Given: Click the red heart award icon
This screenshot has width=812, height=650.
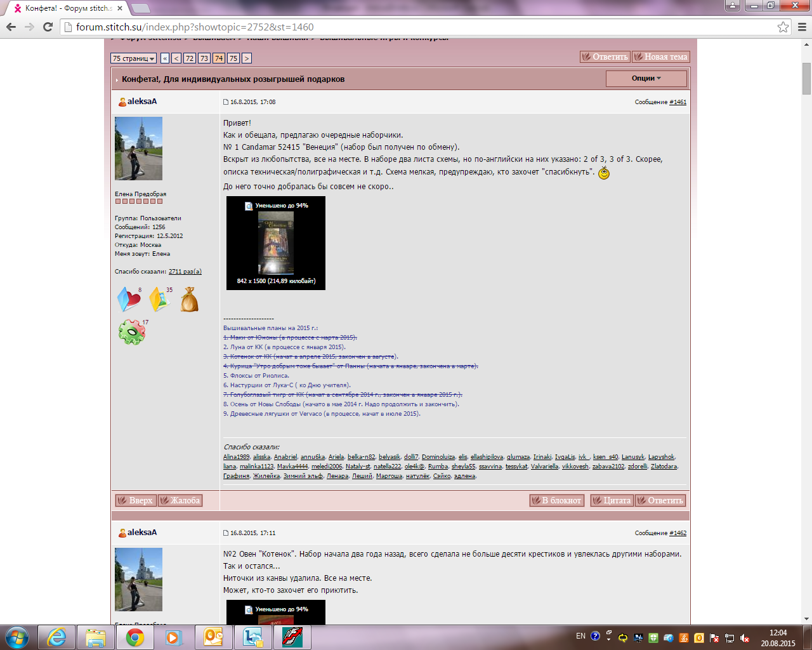Looking at the screenshot, I should [129, 300].
